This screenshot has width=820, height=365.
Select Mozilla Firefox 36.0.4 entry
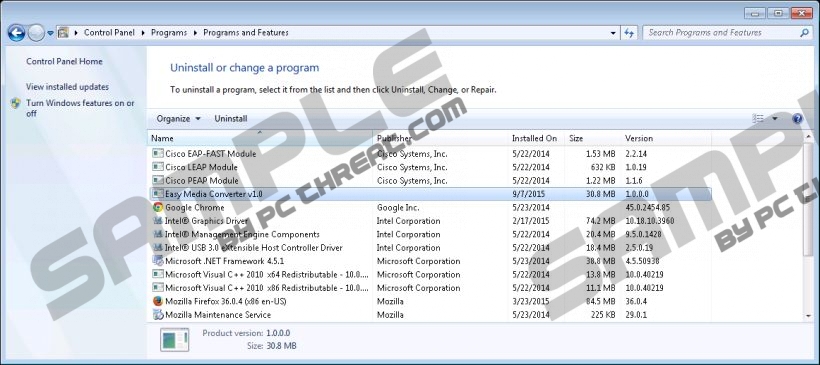(x=430, y=301)
